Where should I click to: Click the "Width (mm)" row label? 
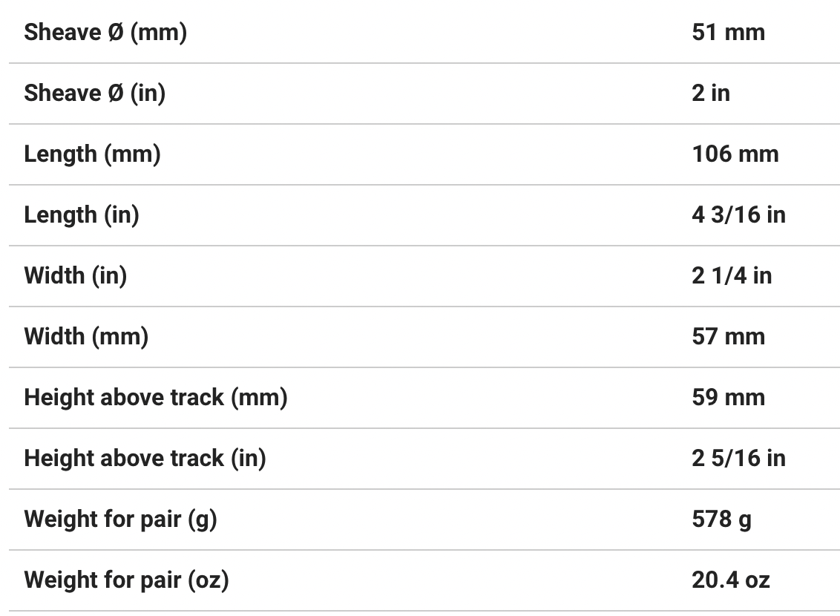point(86,337)
